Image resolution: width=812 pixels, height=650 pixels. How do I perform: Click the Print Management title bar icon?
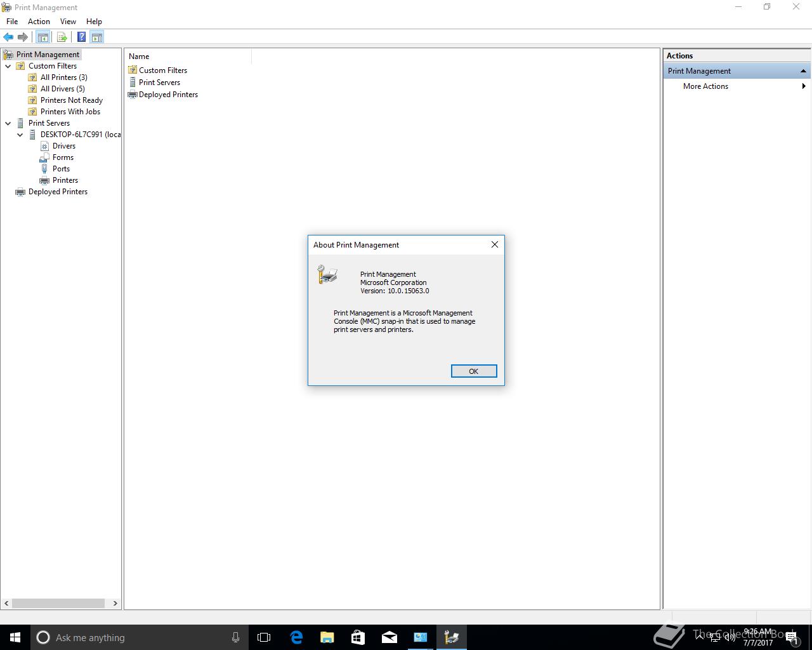7,8
